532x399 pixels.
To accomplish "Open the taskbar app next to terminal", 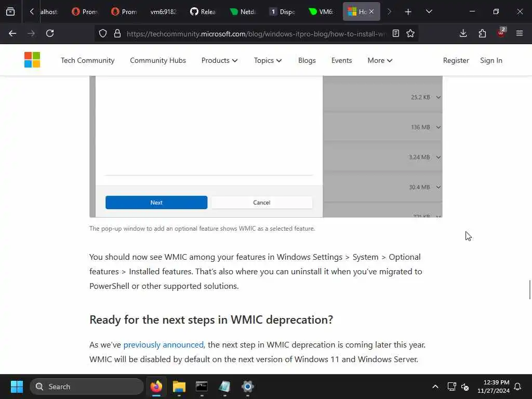I will coord(224,387).
